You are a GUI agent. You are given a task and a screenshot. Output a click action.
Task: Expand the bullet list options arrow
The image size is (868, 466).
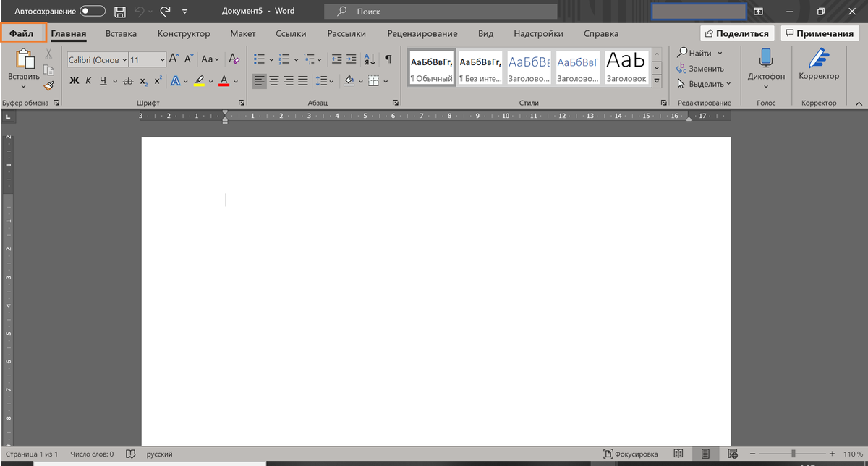[271, 60]
